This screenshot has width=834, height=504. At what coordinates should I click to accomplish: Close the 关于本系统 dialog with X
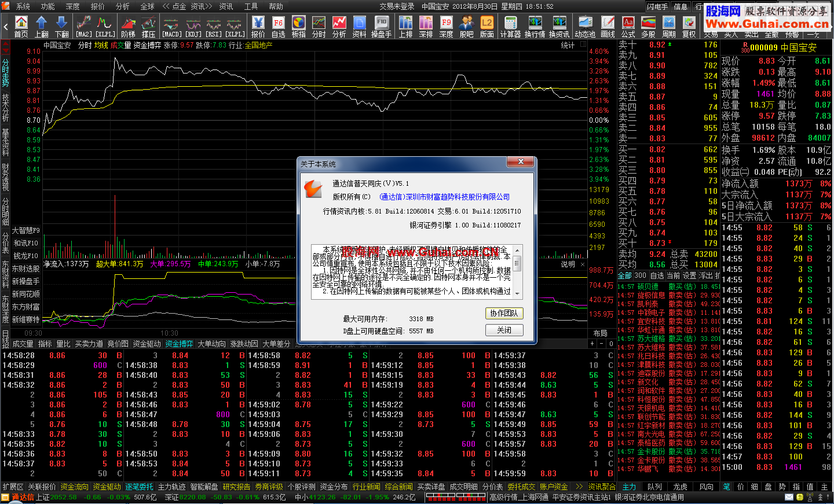(521, 162)
